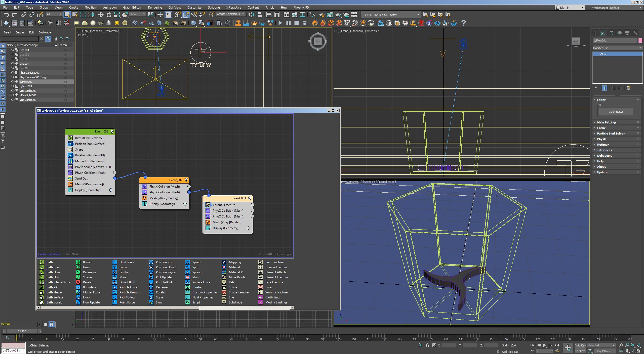
Task: Click the Send Out operator icon in Event_001
Action: click(70, 179)
